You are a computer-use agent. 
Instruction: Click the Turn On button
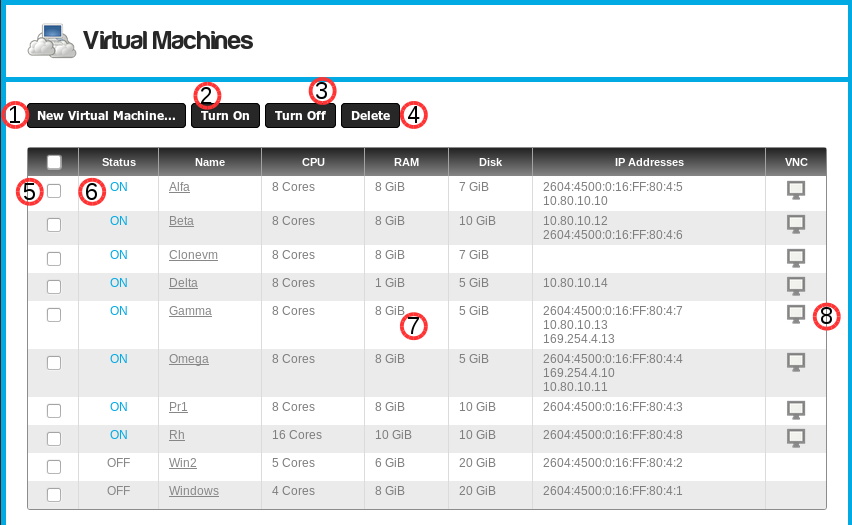click(225, 116)
